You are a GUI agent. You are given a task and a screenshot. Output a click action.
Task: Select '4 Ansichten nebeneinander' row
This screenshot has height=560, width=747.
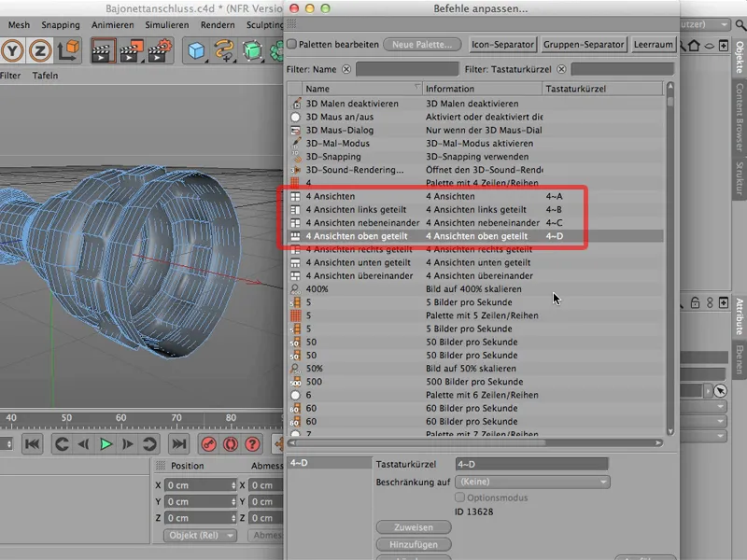click(475, 223)
